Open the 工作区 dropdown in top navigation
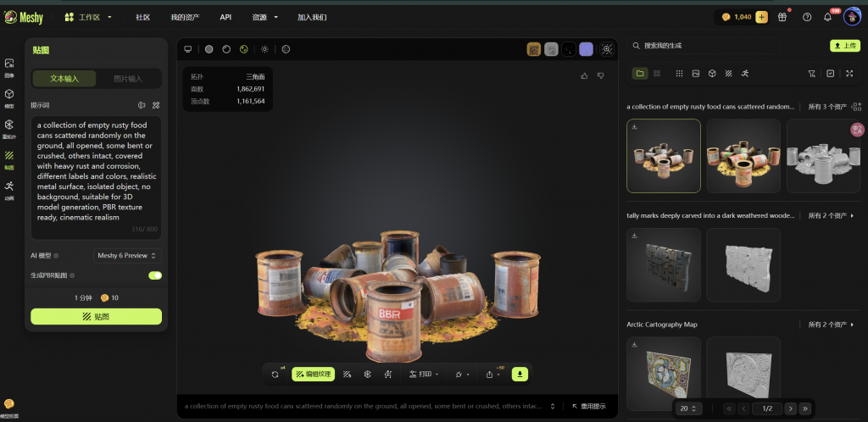The width and height of the screenshot is (868, 422). [x=88, y=17]
